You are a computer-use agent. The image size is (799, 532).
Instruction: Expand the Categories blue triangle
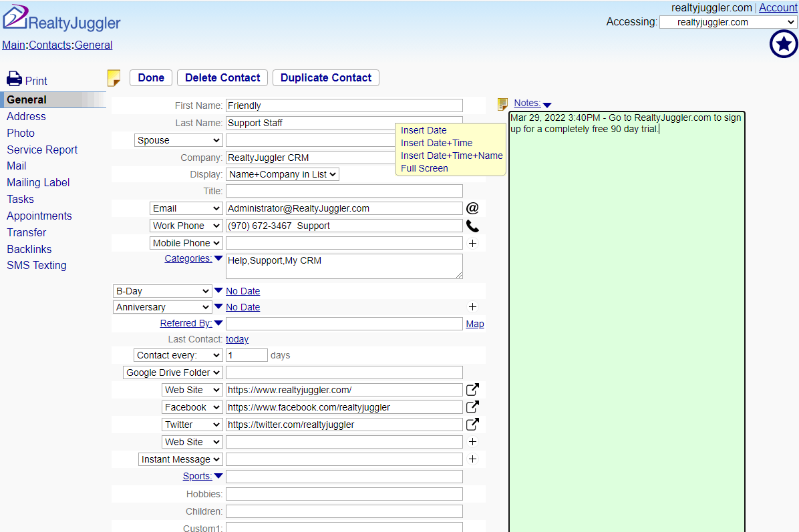(x=218, y=258)
